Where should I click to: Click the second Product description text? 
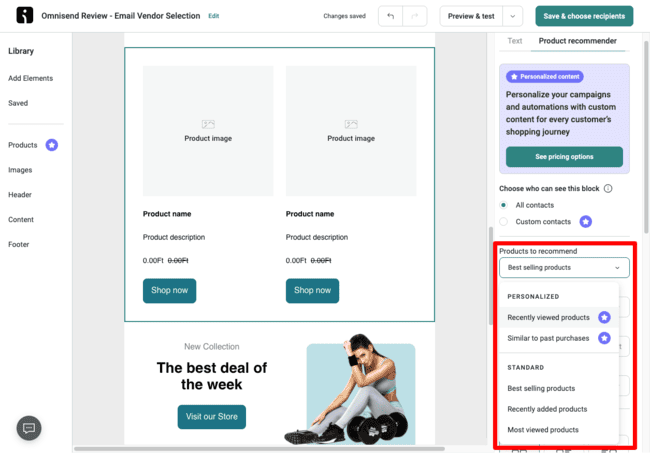(x=317, y=237)
